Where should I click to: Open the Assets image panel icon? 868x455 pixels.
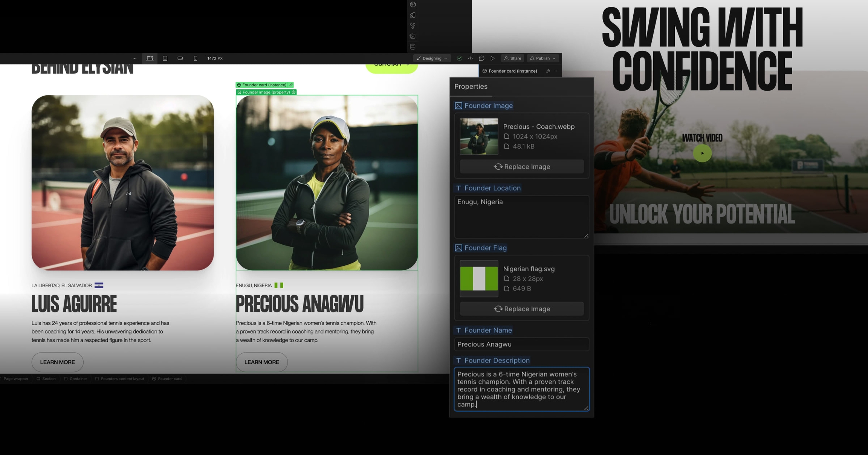[x=413, y=36]
